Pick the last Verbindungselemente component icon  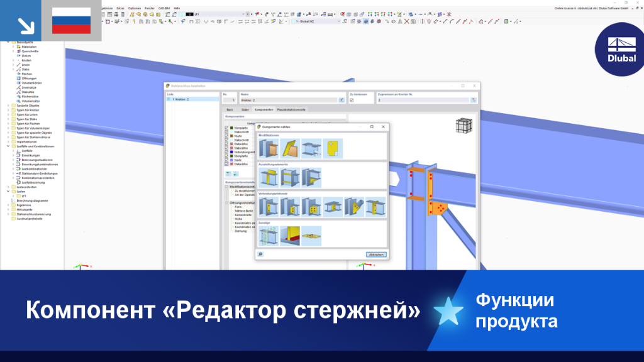pos(375,207)
